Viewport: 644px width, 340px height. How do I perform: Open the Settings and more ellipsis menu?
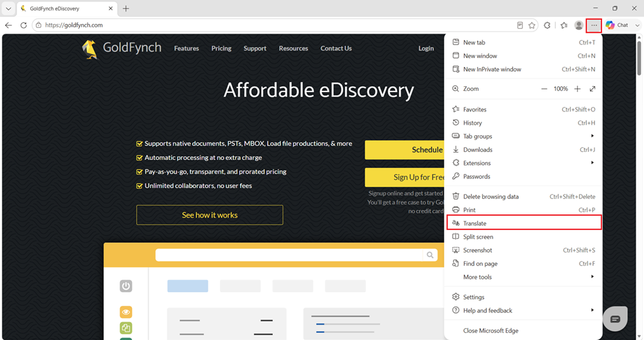[x=594, y=25]
